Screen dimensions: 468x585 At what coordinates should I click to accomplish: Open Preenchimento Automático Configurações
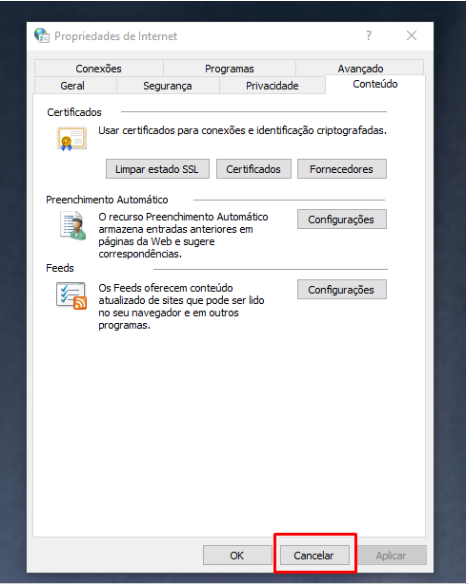(x=341, y=219)
